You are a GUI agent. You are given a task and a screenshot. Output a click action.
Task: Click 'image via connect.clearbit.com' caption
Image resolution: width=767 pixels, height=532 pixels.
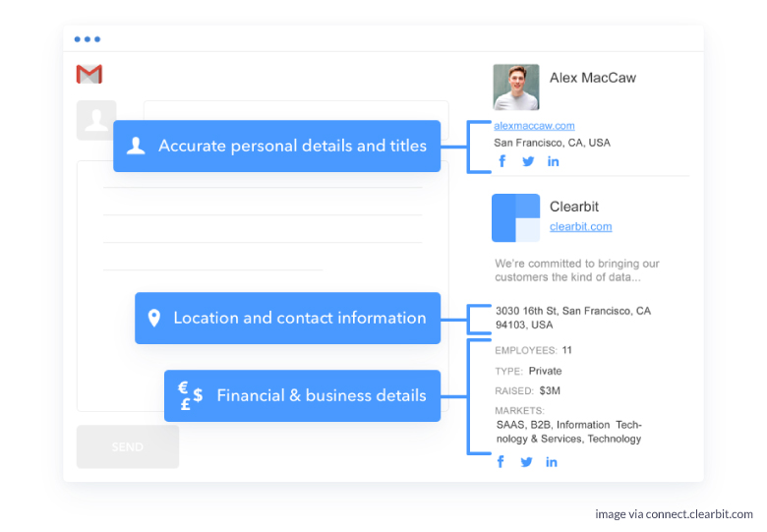[x=674, y=514]
